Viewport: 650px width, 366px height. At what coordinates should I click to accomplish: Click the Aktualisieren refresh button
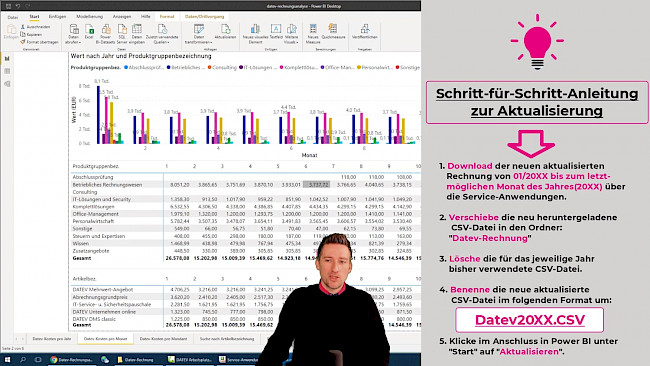225,32
